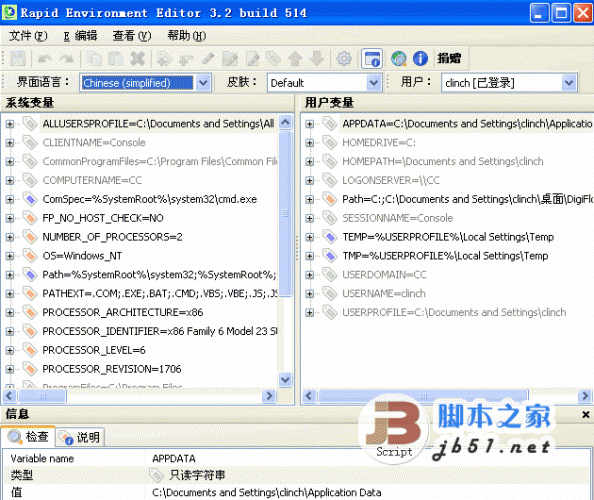Click the tag icon beside SESSIONNAME=Console
This screenshot has height=500, width=594.
click(x=330, y=218)
